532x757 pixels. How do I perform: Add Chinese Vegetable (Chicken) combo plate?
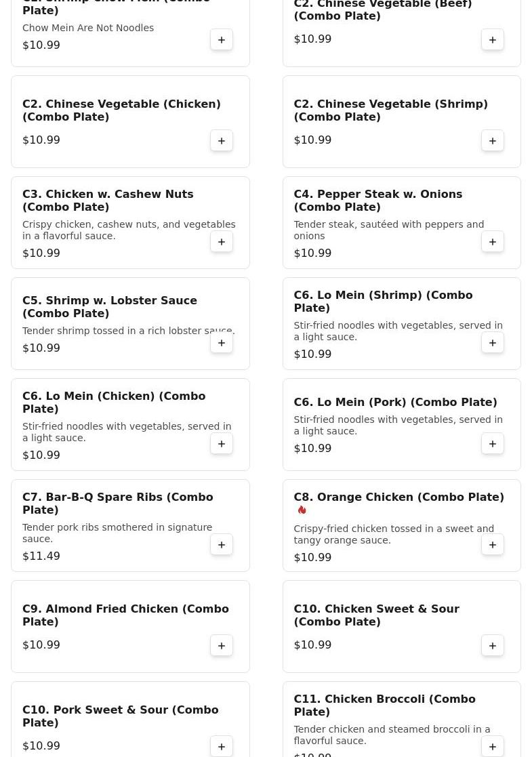click(222, 141)
